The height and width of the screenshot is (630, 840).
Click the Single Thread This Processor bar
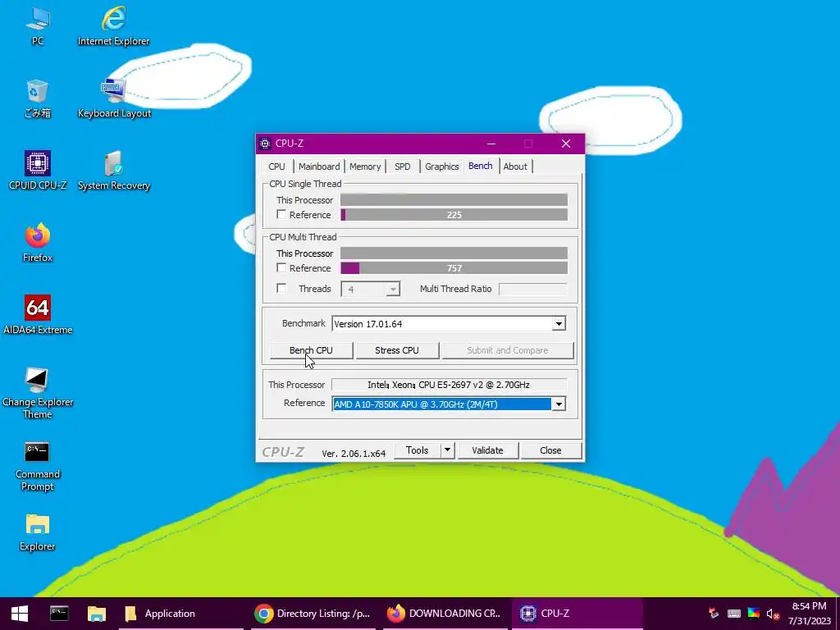pos(454,200)
